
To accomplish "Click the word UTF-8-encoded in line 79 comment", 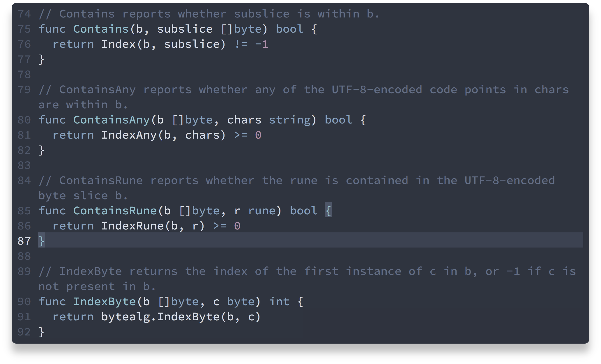I will click(377, 89).
